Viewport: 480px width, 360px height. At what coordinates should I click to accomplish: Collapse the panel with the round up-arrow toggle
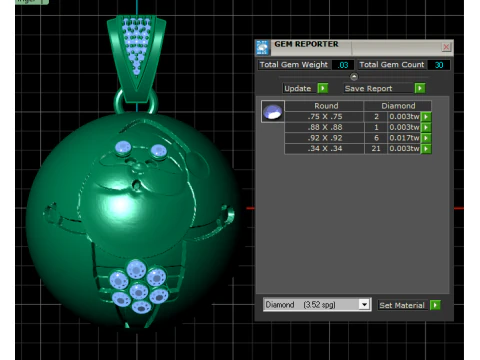(x=354, y=77)
